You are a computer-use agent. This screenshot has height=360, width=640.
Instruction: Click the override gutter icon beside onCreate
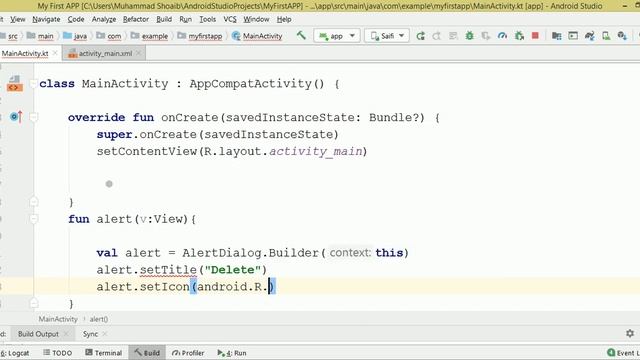16,117
